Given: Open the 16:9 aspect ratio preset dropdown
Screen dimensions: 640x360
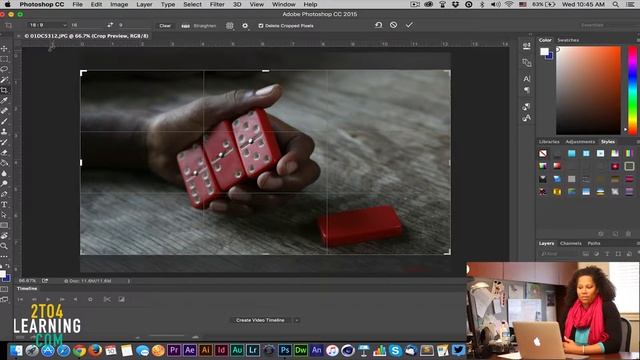Looking at the screenshot, I should click(x=47, y=25).
